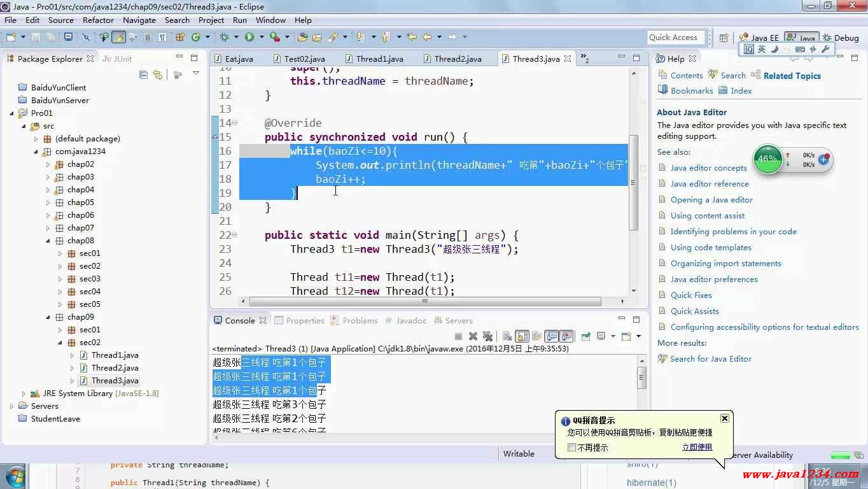Open the Navigate menu
The image size is (868, 489).
pos(139,20)
